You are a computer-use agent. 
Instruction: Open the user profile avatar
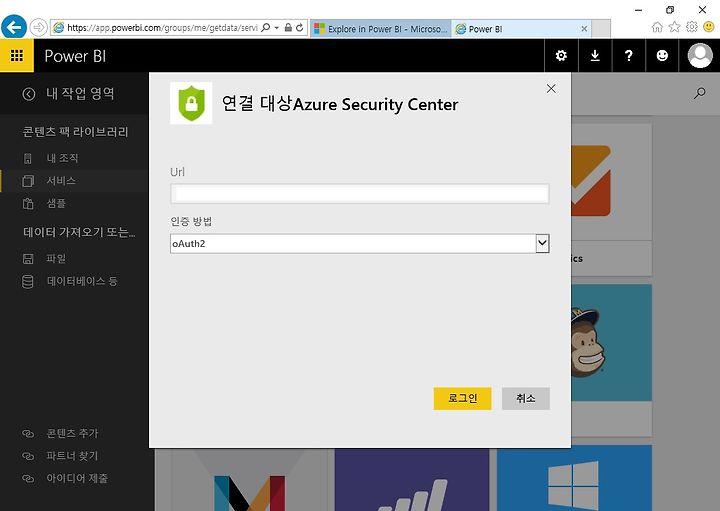coord(700,56)
